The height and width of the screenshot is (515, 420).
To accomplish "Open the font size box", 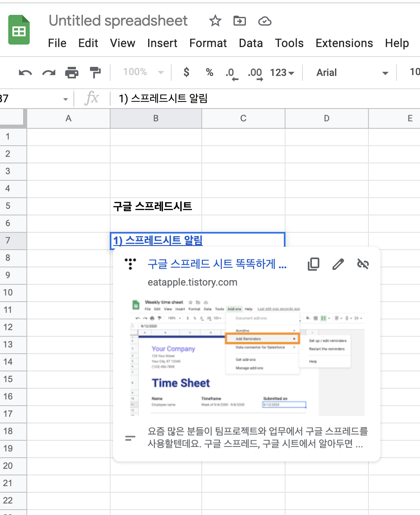I will tap(414, 72).
